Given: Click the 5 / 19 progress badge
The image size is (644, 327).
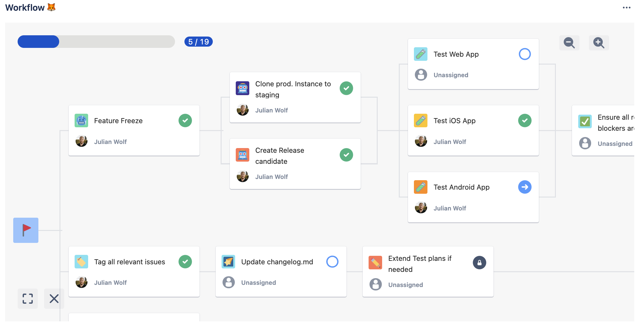Looking at the screenshot, I should (199, 42).
